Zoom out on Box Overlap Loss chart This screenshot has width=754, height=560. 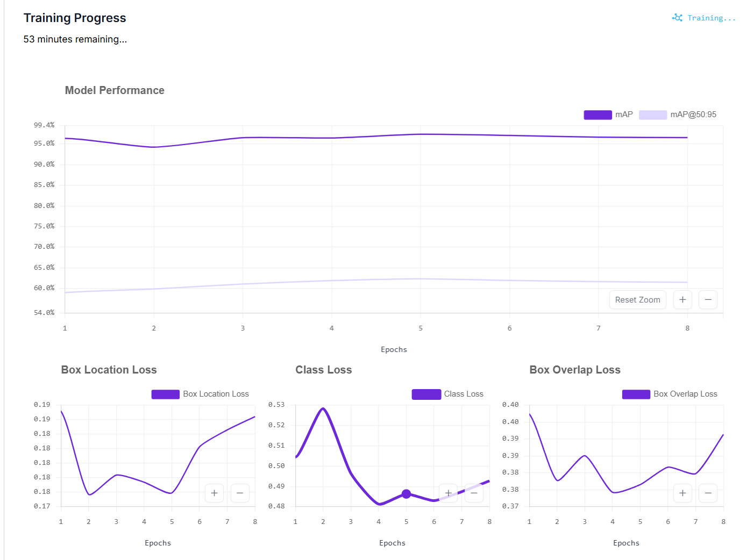pyautogui.click(x=708, y=493)
